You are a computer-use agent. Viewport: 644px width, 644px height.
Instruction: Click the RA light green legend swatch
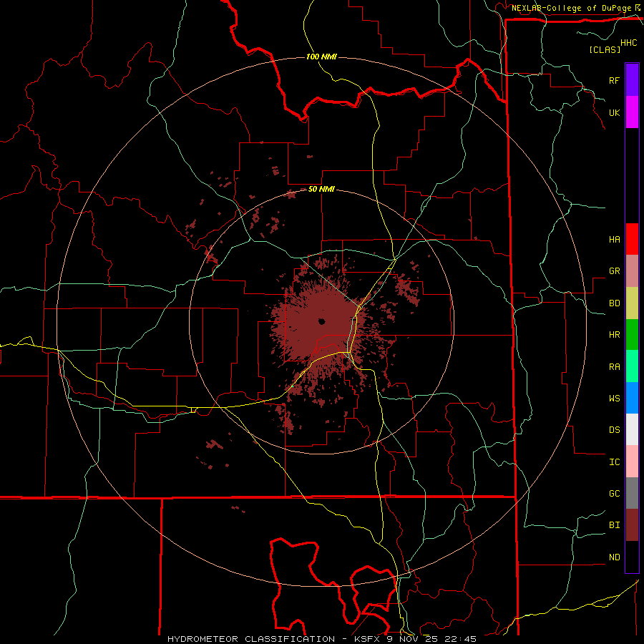632,366
